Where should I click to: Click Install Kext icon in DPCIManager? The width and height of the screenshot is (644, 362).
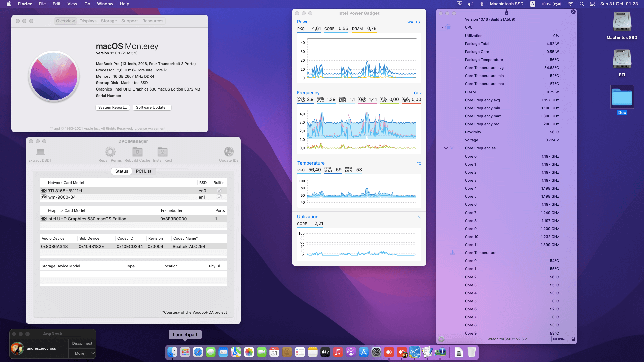(x=162, y=152)
